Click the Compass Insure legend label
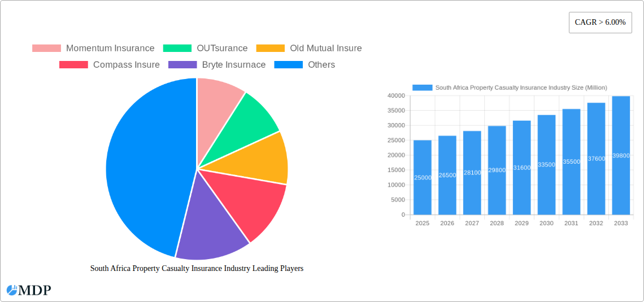This screenshot has width=644, height=302. coord(127,64)
